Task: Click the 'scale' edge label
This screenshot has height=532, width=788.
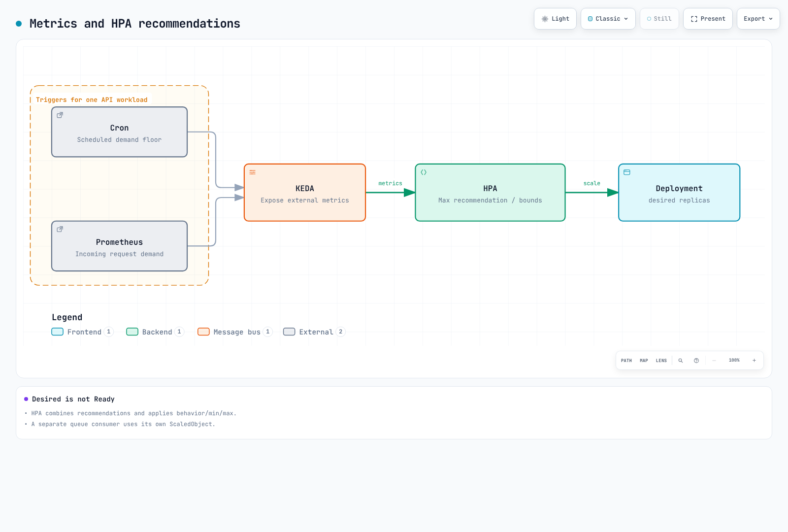Action: pos(591,183)
